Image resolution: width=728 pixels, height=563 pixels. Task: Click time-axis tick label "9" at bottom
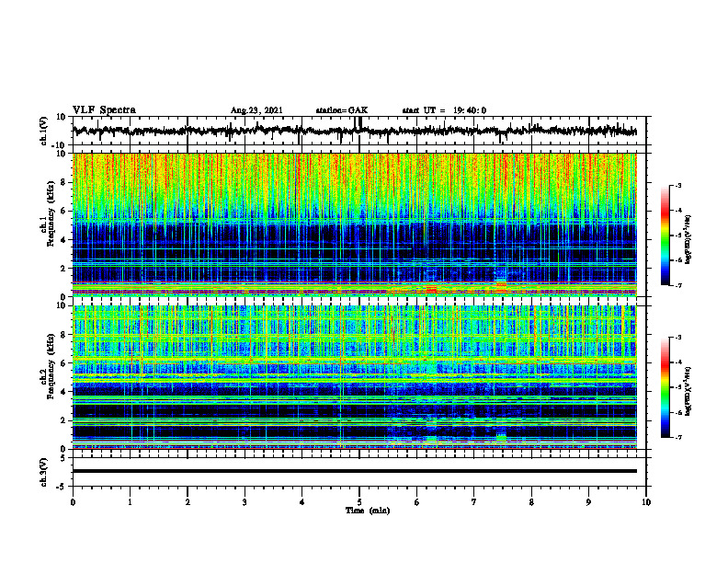588,502
